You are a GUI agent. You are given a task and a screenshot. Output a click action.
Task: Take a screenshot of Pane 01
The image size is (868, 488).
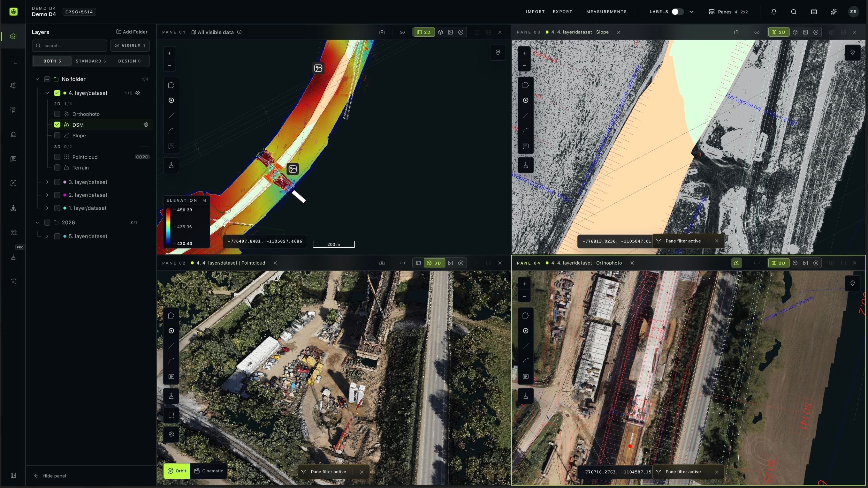tap(382, 32)
